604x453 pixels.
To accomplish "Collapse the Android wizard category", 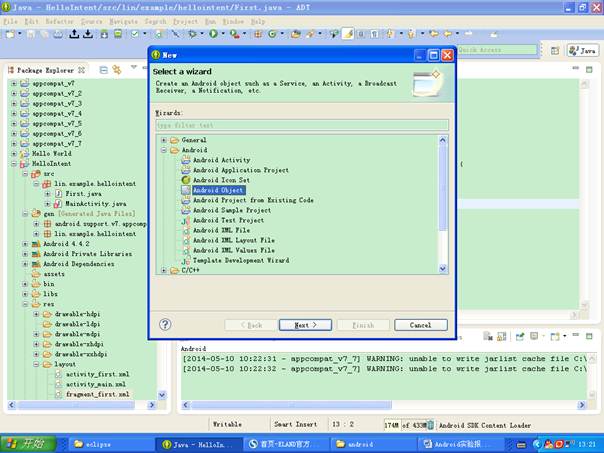I will point(164,150).
